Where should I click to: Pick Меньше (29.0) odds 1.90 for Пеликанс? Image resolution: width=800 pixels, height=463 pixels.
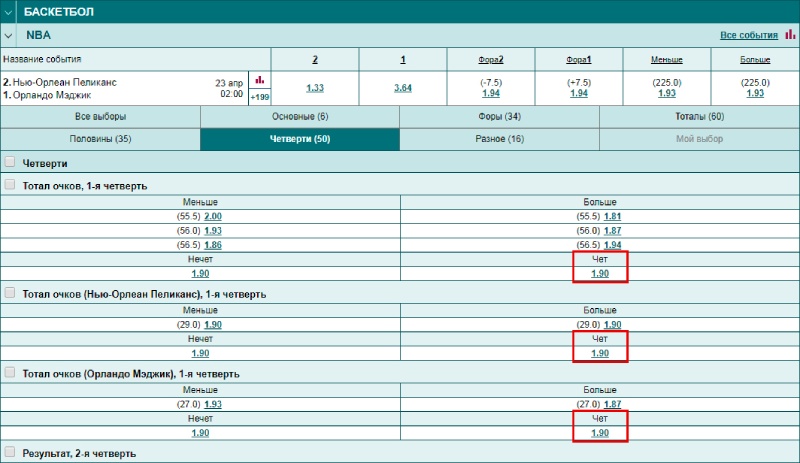point(213,325)
